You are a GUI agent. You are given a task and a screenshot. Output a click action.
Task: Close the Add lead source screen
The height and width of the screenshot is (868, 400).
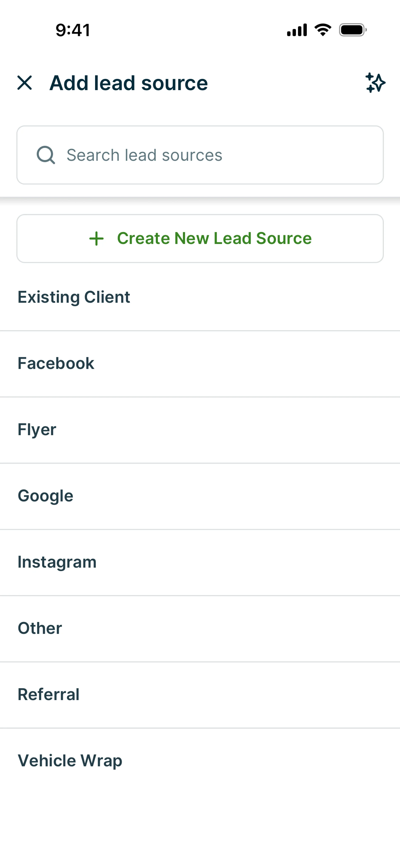pos(25,83)
